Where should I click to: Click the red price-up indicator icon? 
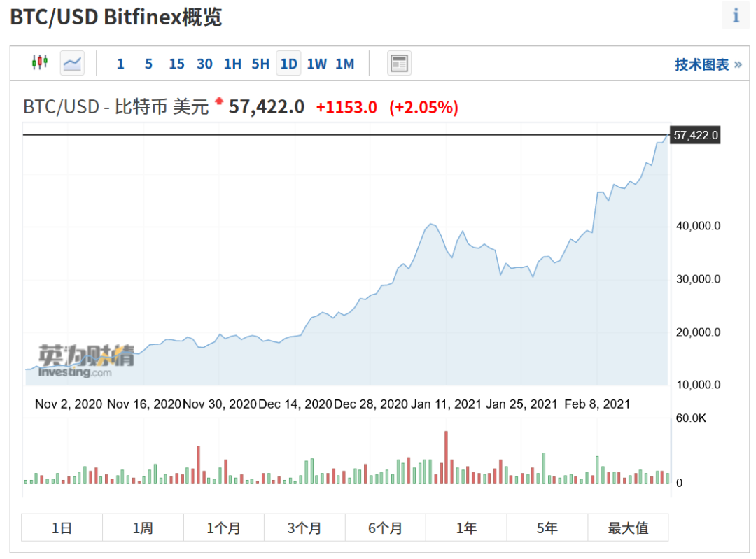(x=219, y=102)
